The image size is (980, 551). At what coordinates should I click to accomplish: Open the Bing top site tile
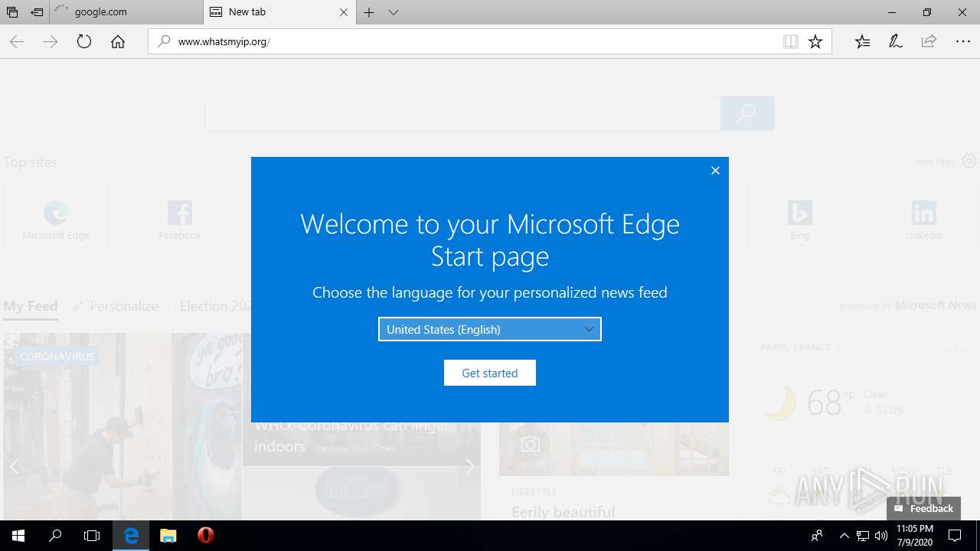(x=800, y=218)
